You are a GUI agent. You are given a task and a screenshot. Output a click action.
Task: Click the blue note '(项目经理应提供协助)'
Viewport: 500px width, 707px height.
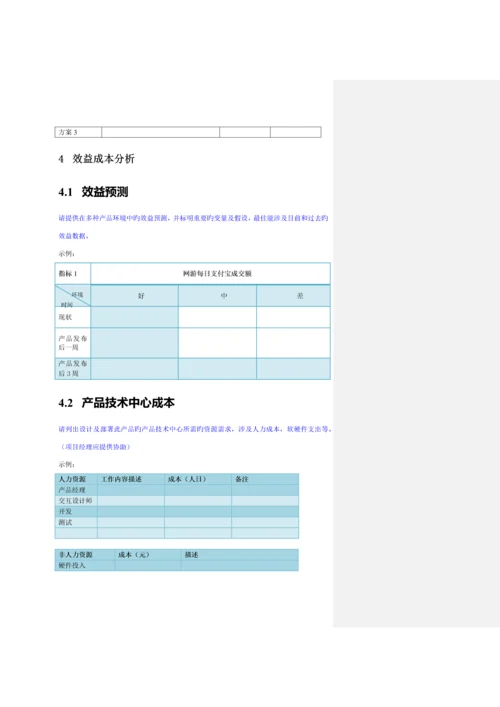pos(95,447)
